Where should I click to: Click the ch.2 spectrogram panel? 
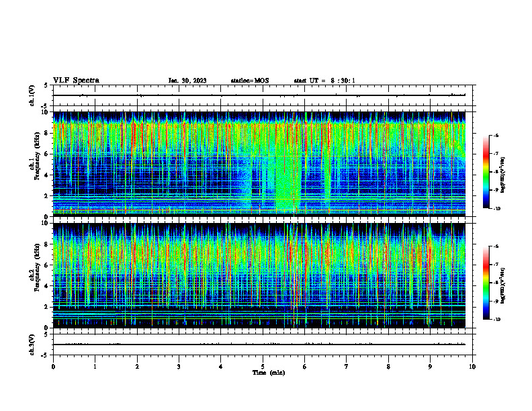pos(259,275)
